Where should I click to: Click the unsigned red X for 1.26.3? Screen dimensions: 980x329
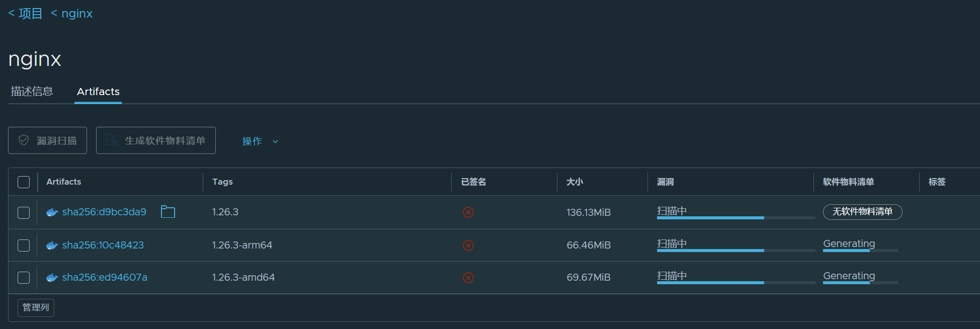click(468, 212)
